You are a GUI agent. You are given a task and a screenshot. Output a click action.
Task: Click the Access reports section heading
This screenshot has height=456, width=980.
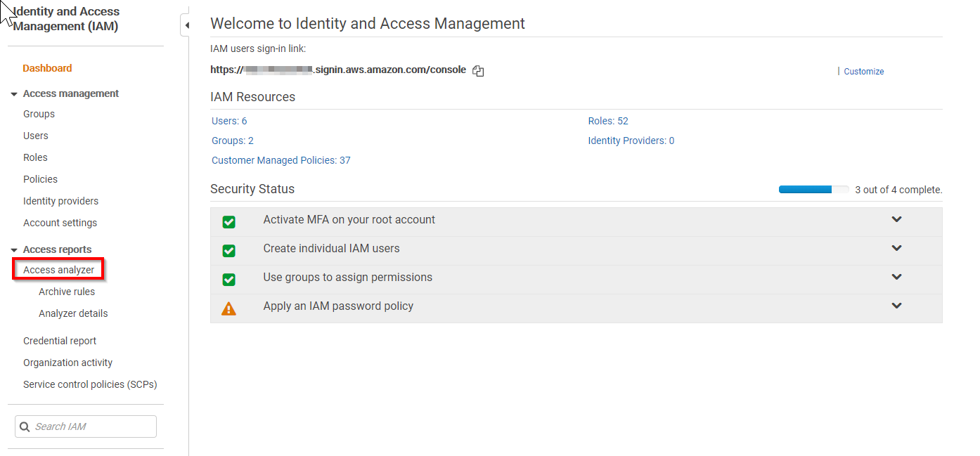point(57,249)
